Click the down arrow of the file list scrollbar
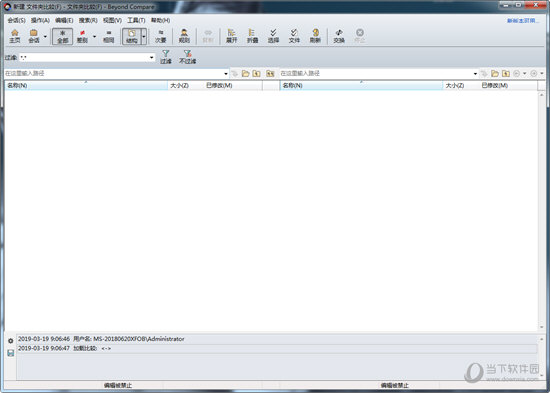 (542, 327)
